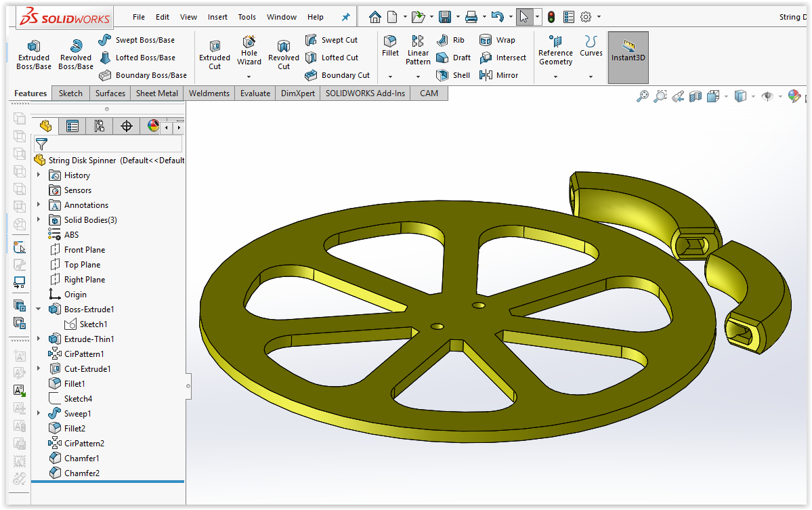This screenshot has width=812, height=510.
Task: Click the Zoom to Fit magnifier icon
Action: coord(643,97)
